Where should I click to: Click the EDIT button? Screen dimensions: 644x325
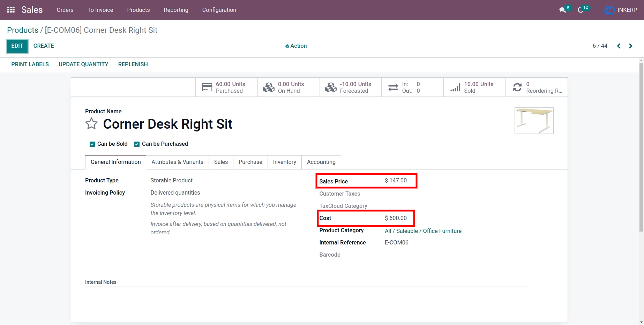click(x=17, y=46)
